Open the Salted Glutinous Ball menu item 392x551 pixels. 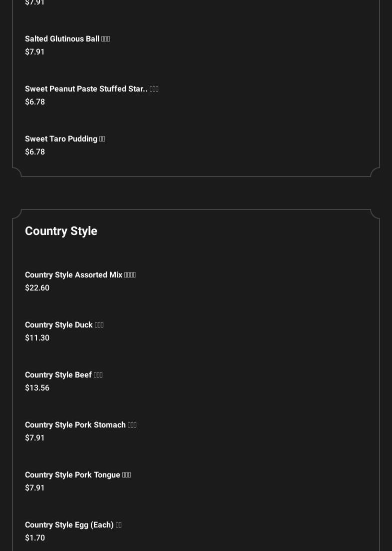coord(67,39)
